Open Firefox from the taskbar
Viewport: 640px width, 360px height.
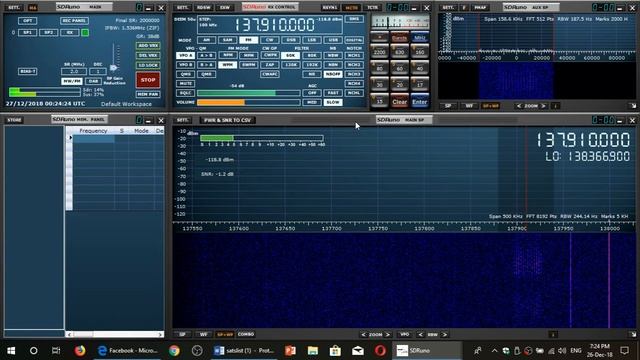[x=80, y=350]
